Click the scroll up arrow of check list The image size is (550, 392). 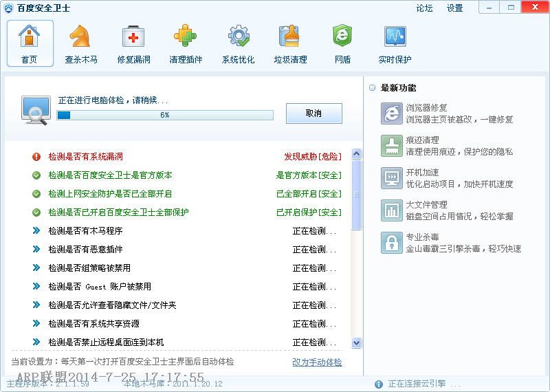tap(356, 154)
